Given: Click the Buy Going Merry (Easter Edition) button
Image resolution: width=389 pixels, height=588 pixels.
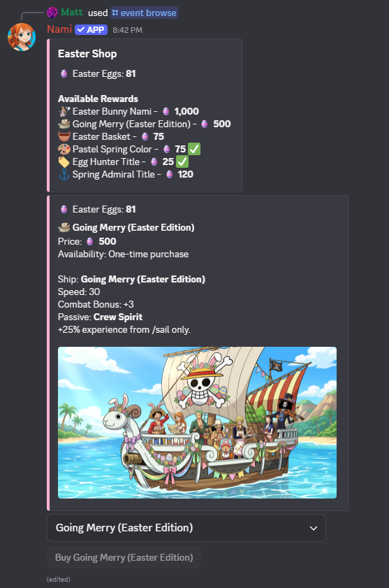Looking at the screenshot, I should tap(124, 558).
